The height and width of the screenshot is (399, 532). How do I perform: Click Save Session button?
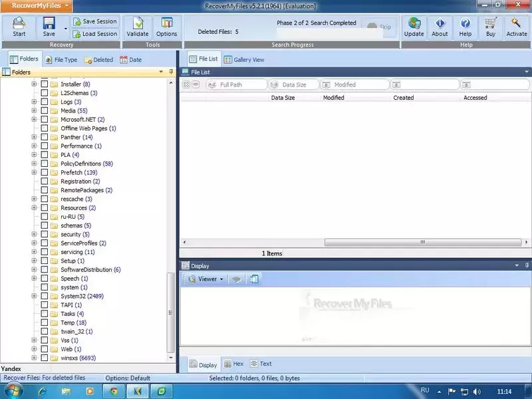coord(95,21)
